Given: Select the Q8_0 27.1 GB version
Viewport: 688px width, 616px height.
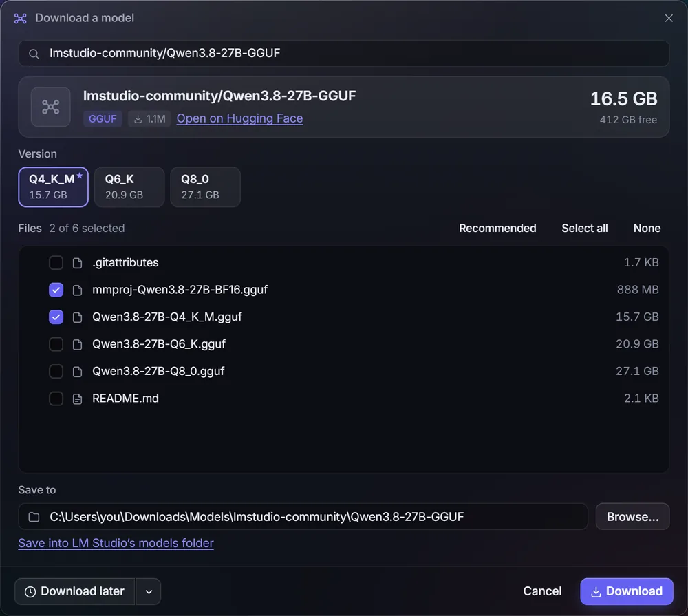Looking at the screenshot, I should point(205,187).
